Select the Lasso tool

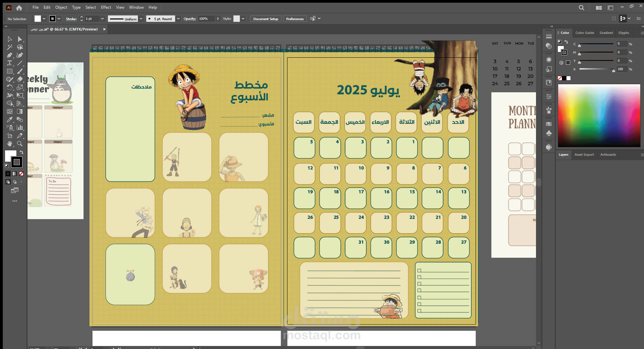[x=20, y=47]
